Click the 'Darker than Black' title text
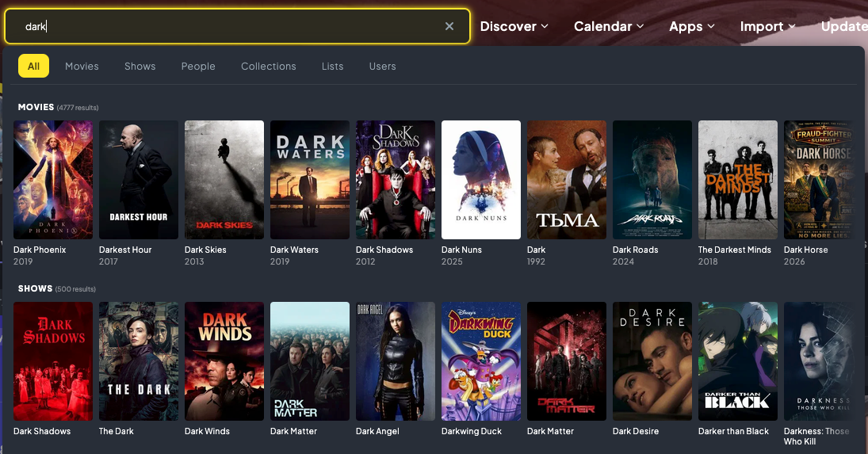868x454 pixels. (x=733, y=431)
